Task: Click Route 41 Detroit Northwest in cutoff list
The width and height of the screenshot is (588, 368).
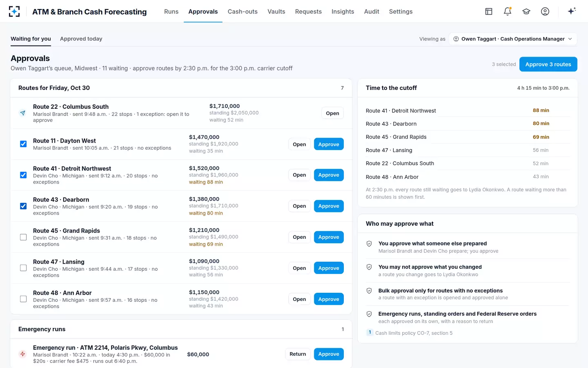Action: [401, 111]
